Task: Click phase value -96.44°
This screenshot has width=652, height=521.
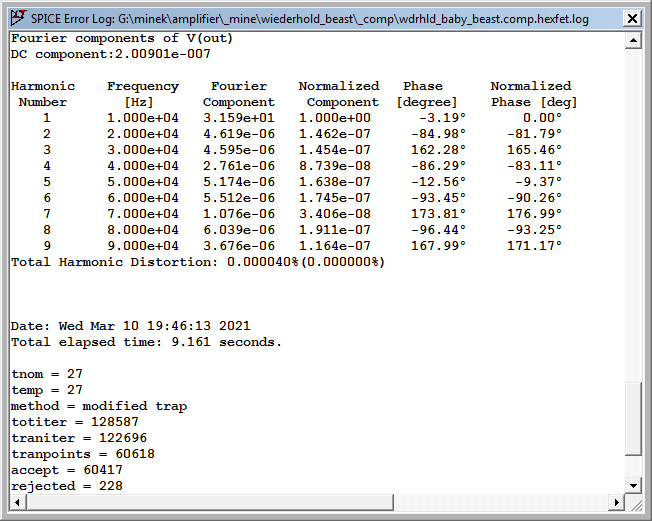Action: click(438, 230)
